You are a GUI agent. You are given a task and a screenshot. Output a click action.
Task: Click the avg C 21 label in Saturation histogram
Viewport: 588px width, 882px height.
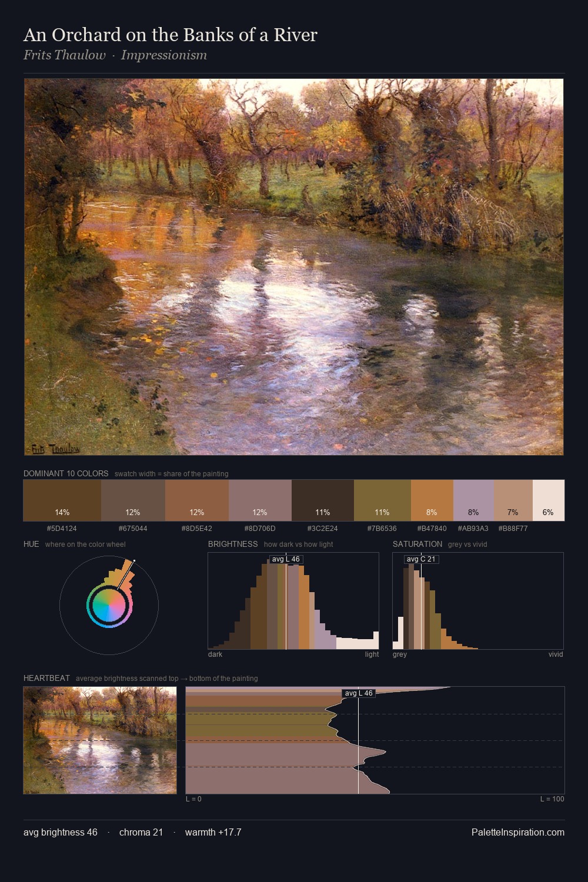pyautogui.click(x=421, y=559)
